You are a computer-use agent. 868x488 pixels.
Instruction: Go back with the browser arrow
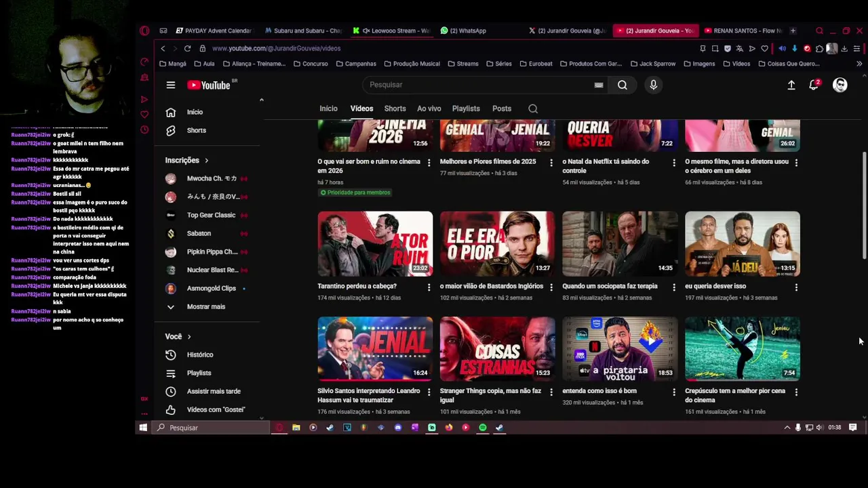163,48
